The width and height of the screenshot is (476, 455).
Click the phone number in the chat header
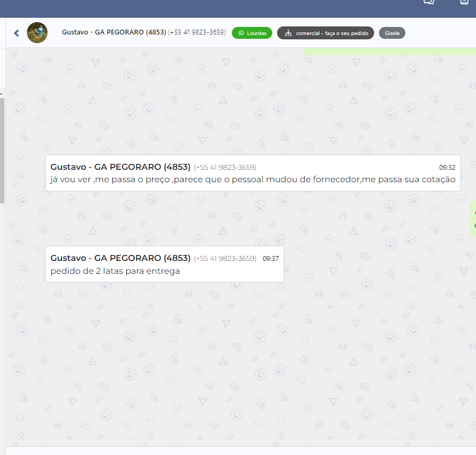(197, 32)
